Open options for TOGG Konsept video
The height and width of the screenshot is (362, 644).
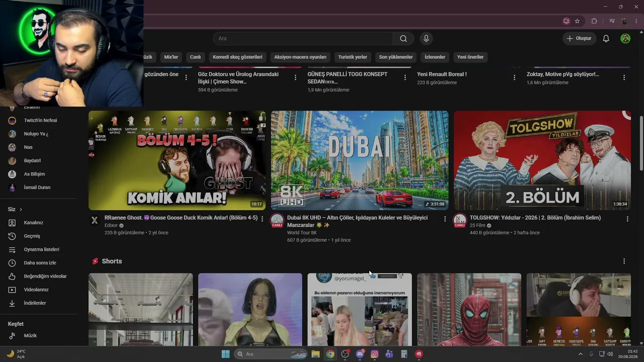405,77
